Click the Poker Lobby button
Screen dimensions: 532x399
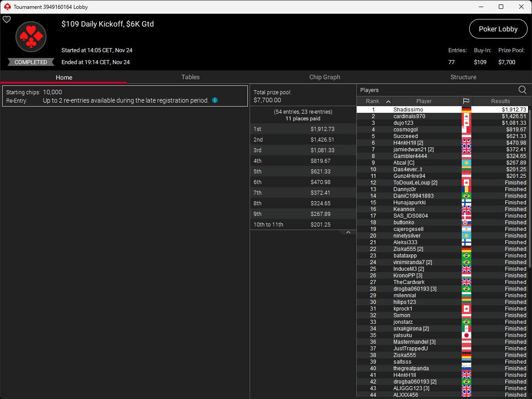pyautogui.click(x=498, y=29)
